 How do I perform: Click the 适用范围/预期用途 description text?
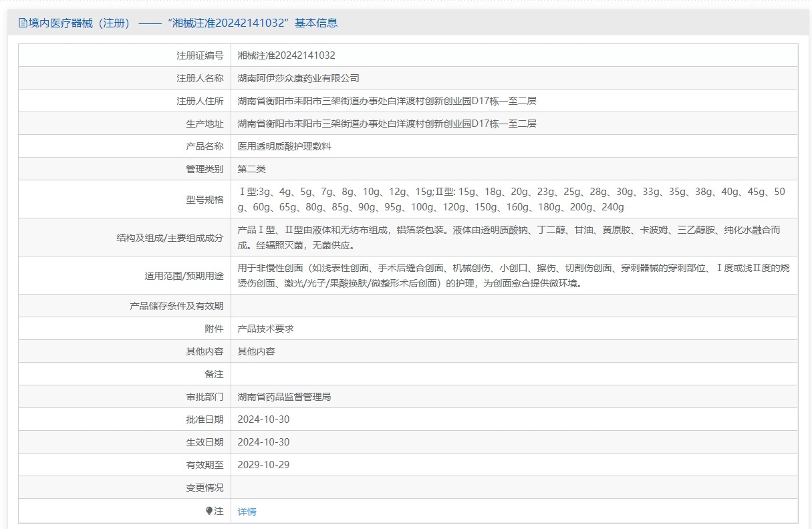[x=514, y=275]
